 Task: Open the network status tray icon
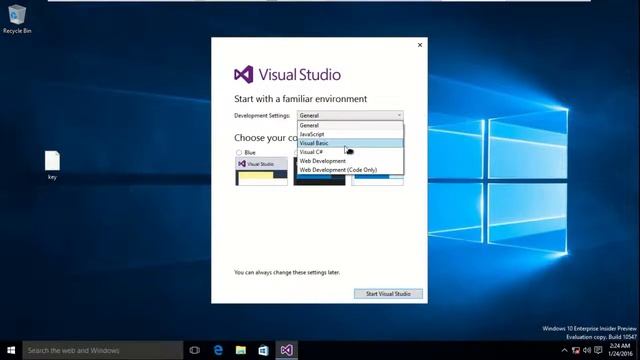click(576, 350)
